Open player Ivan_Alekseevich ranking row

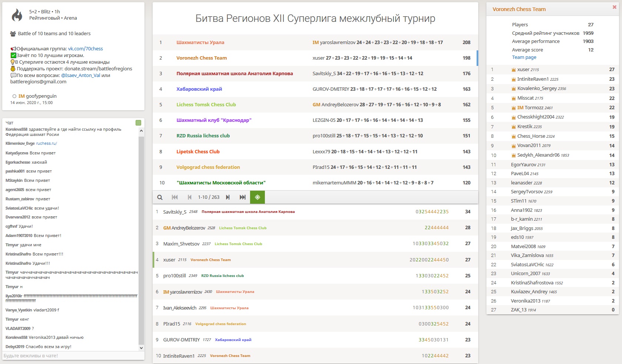[x=315, y=308]
